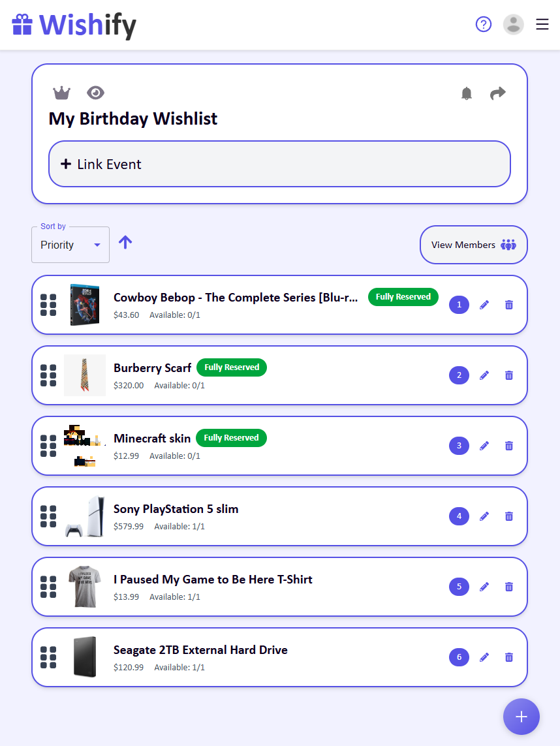Open the Sony PlayStation 5 slim thumbnail
This screenshot has height=746, width=560.
click(85, 516)
